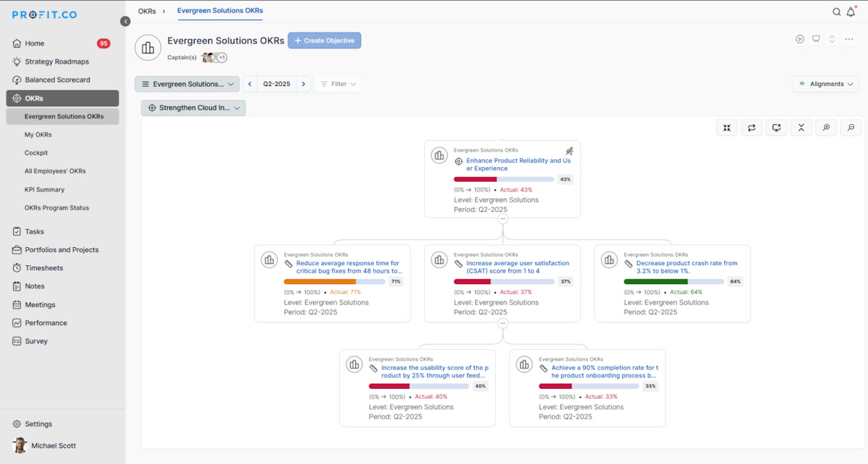Click building icon on Decrease product crash rate card
The image size is (868, 464).
pyautogui.click(x=609, y=259)
